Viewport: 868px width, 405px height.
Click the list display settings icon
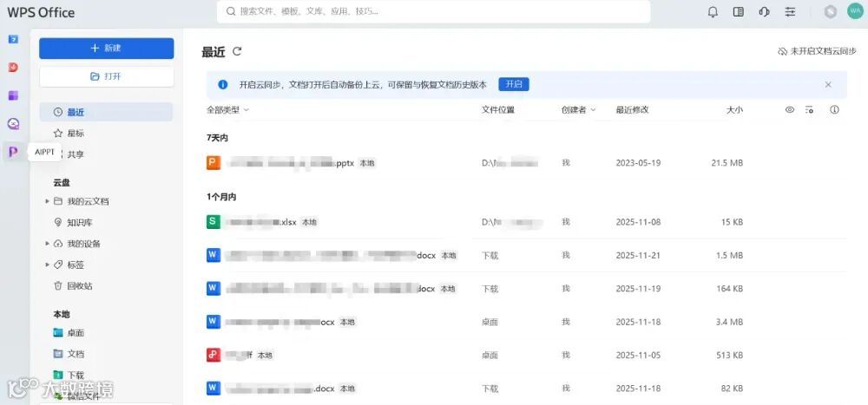(x=809, y=109)
